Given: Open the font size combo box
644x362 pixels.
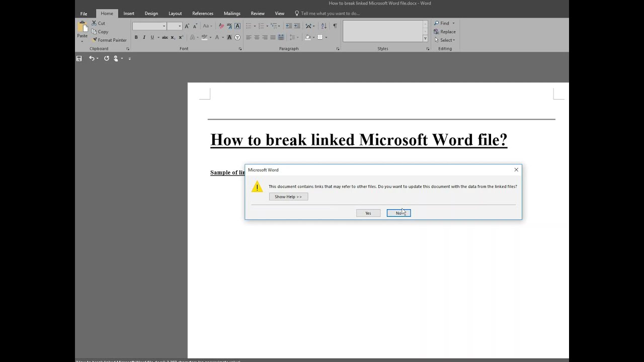Looking at the screenshot, I should [175, 26].
